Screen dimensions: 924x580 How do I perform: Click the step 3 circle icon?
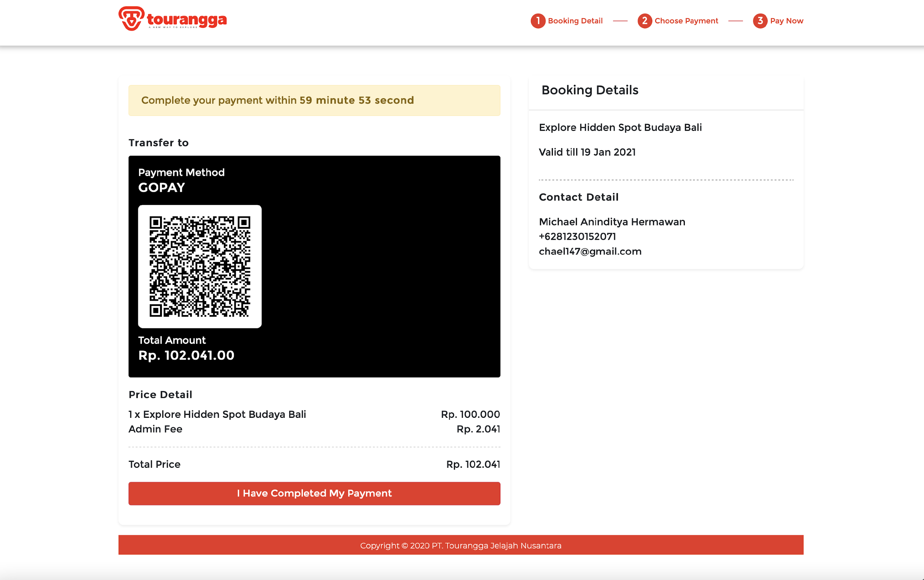[760, 21]
